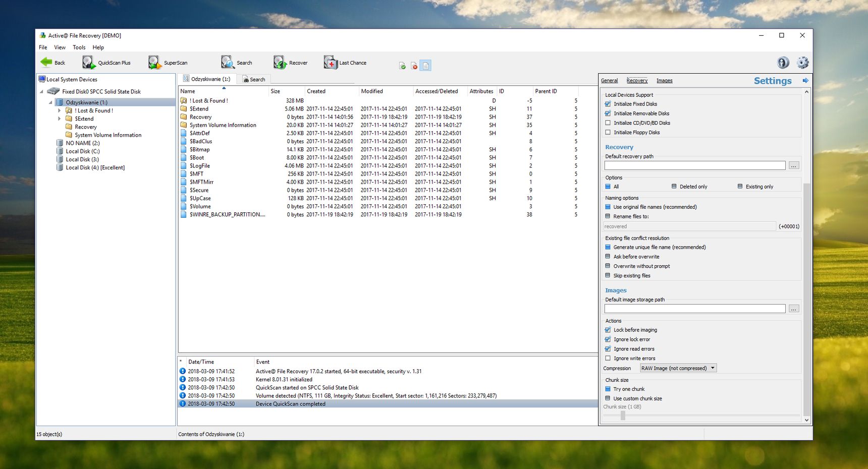Start a QuickScan Plus scan

(106, 63)
